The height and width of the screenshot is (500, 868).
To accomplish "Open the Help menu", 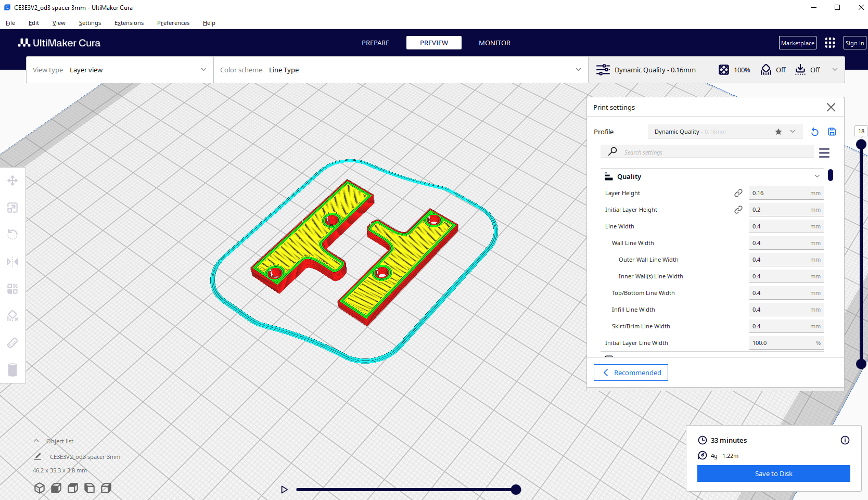I will [x=209, y=23].
